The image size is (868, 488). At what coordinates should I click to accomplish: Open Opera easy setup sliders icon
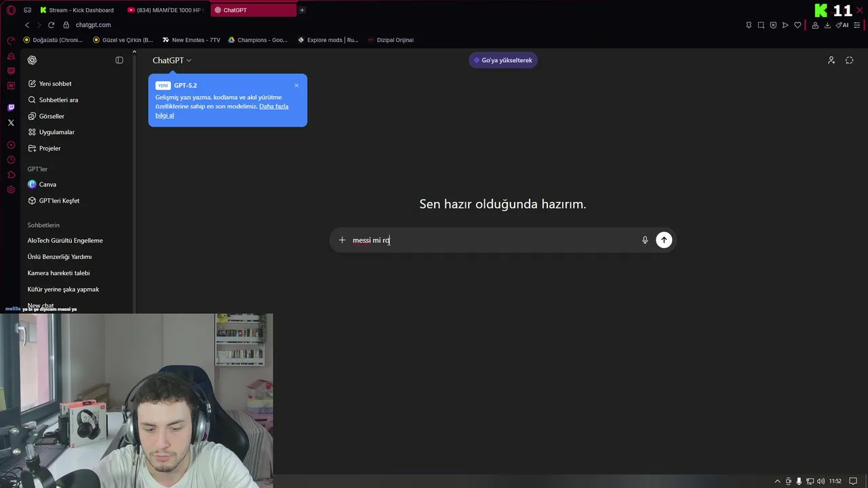click(858, 25)
